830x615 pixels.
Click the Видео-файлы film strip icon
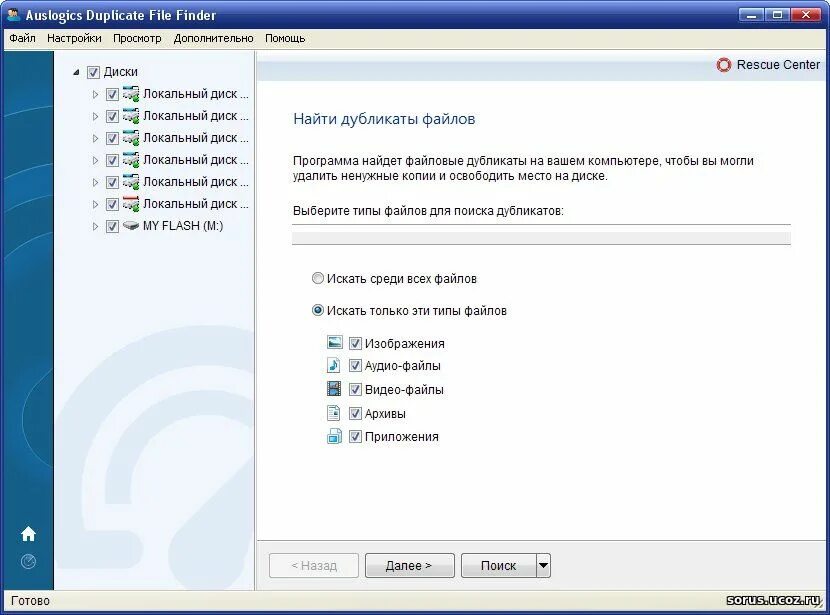(x=334, y=389)
